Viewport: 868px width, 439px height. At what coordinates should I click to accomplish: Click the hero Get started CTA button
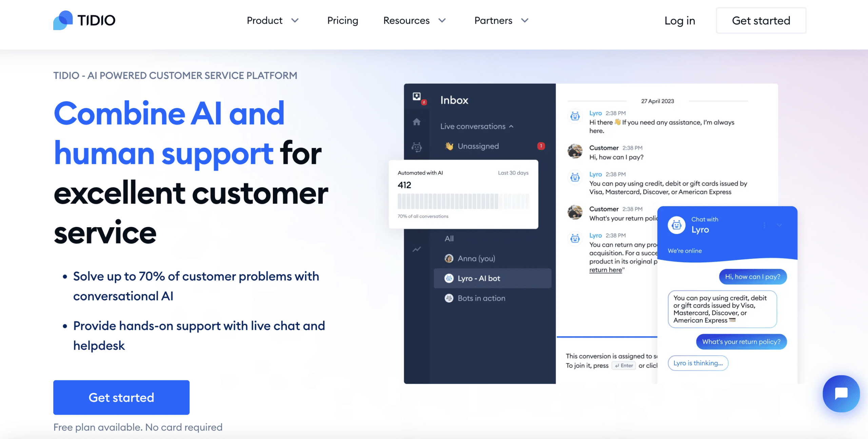[x=121, y=397]
